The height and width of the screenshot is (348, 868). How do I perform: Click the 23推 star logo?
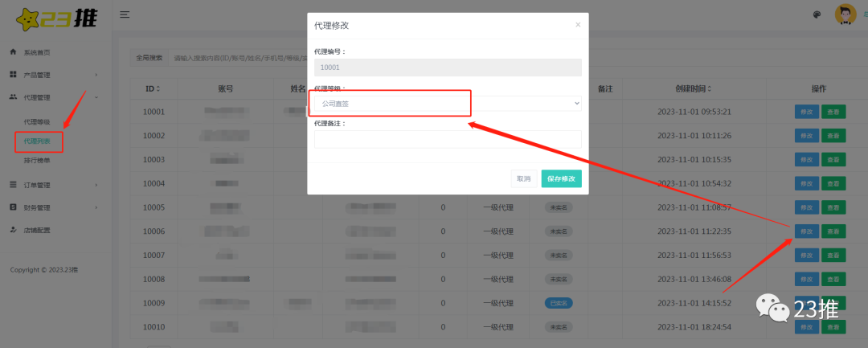(56, 18)
